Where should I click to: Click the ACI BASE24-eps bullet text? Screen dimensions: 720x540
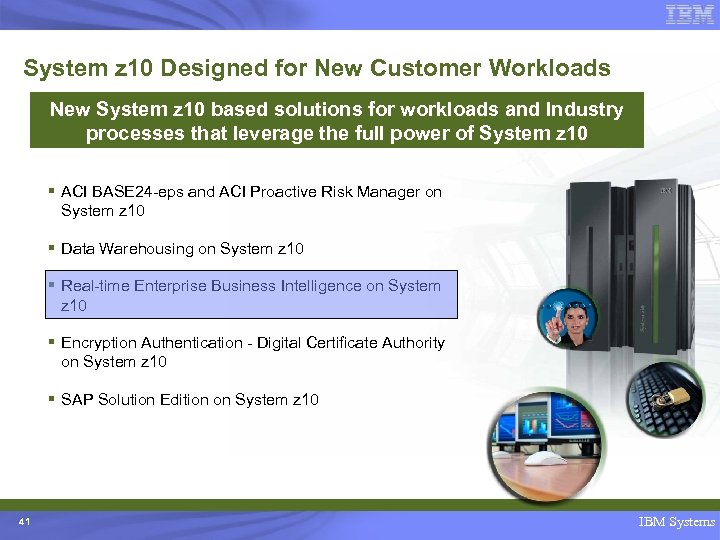(x=251, y=201)
